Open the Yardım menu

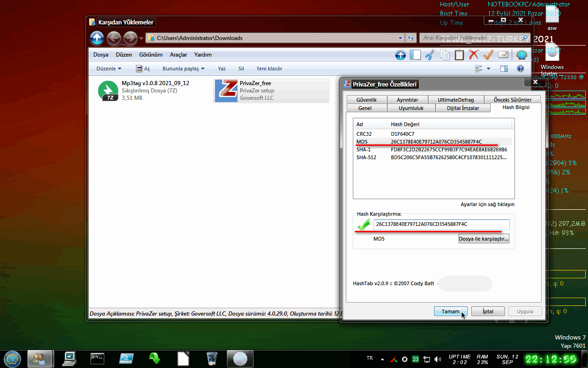click(203, 55)
